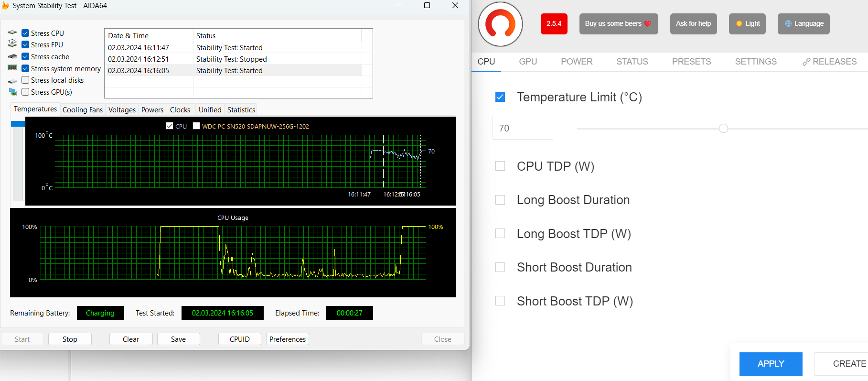The height and width of the screenshot is (381, 868).
Task: Open the Unified tab
Action: click(210, 110)
